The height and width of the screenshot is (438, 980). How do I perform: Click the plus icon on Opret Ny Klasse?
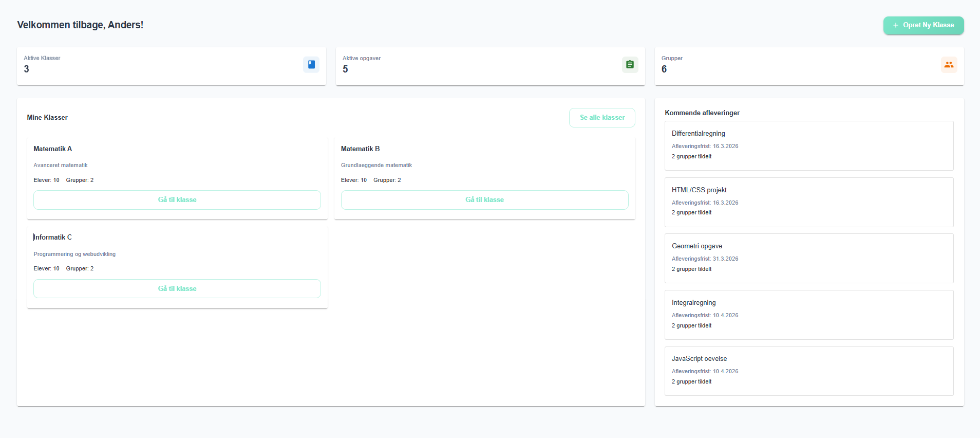895,25
